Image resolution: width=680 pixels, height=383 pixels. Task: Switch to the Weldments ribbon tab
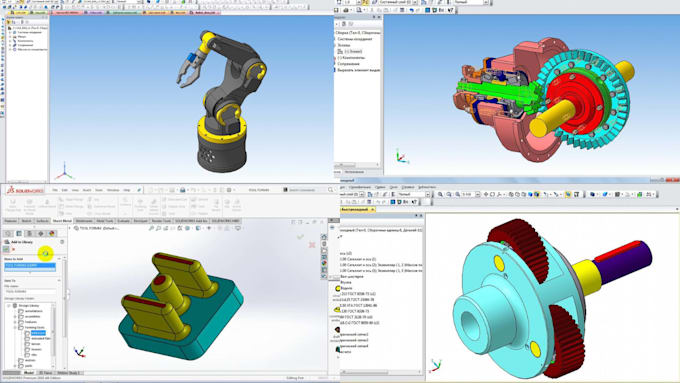point(85,221)
